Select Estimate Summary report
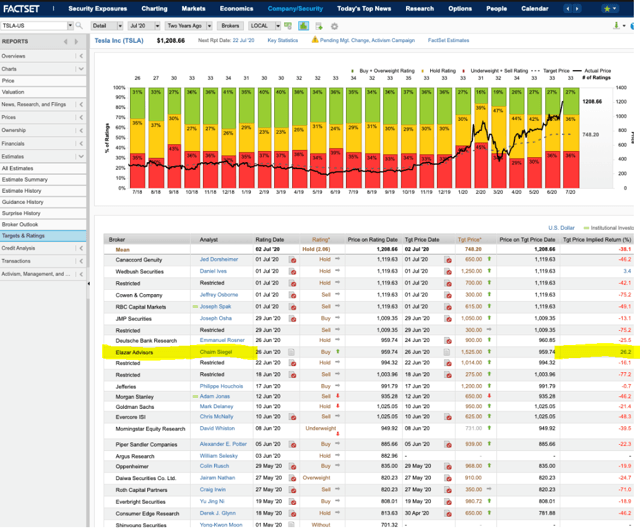 (43, 180)
